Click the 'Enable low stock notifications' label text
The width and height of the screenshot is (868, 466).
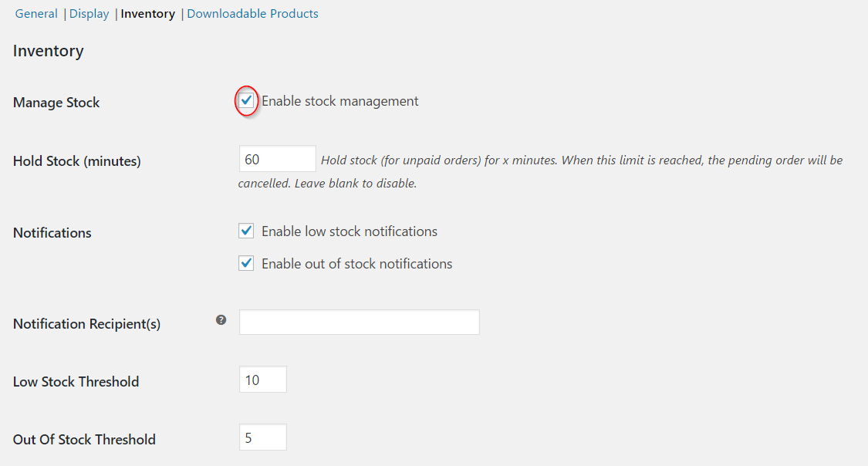(350, 231)
